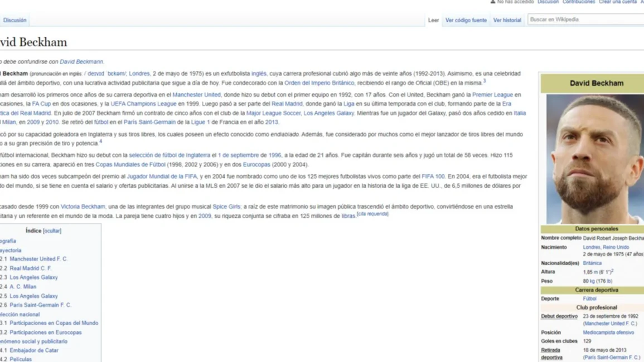Open the 'libras' currency link

348,216
